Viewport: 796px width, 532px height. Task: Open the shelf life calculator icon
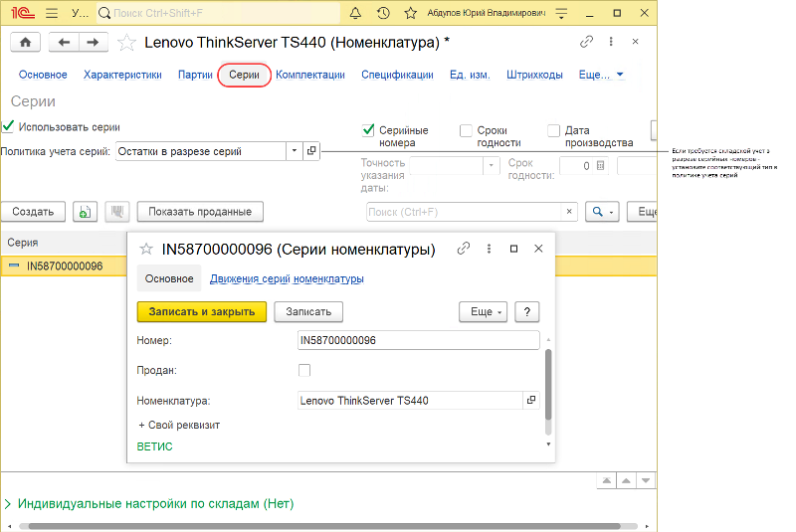tap(600, 166)
